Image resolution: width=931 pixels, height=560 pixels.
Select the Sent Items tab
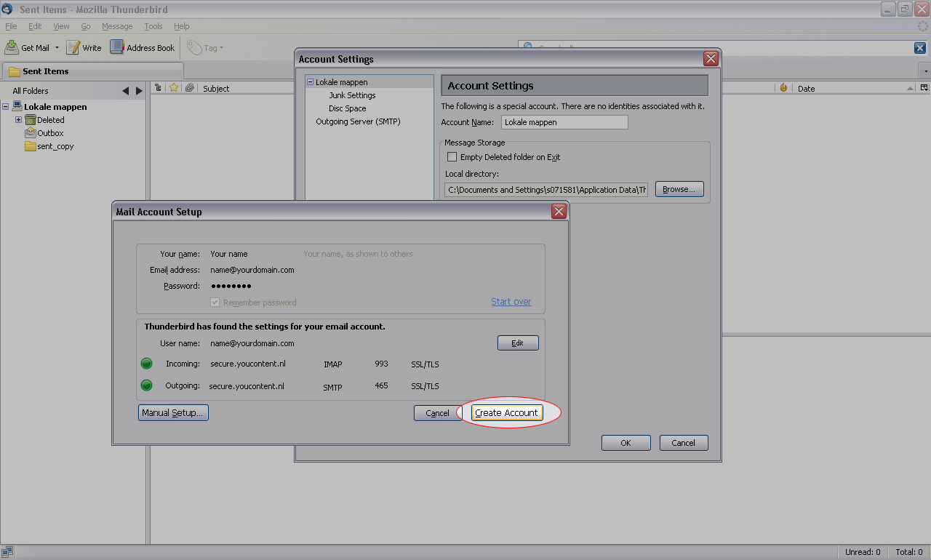pyautogui.click(x=45, y=71)
